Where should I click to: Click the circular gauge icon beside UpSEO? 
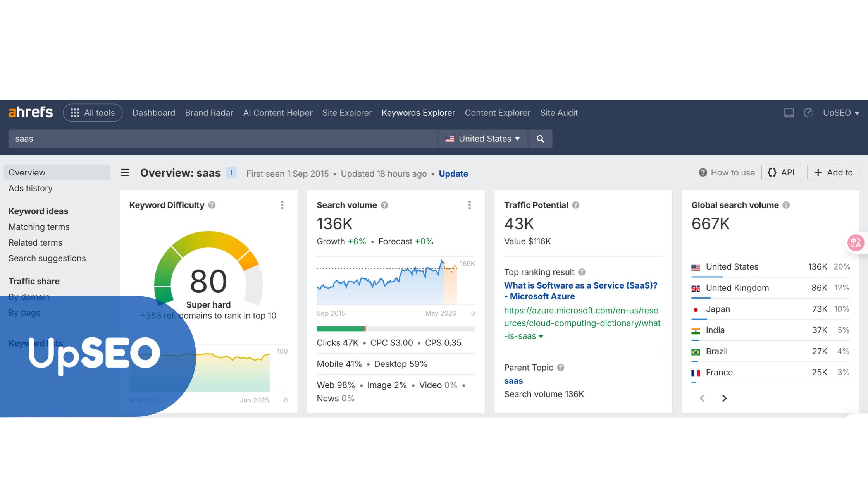(x=808, y=113)
